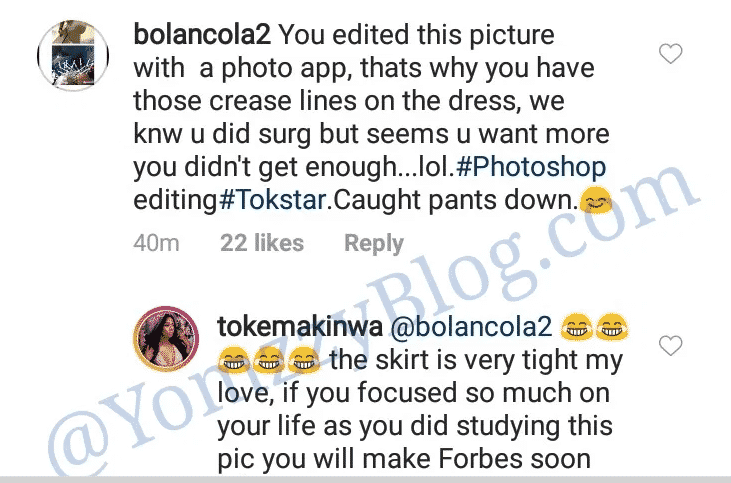The image size is (731, 483).
Task: Click the 40m timestamp
Action: pyautogui.click(x=156, y=243)
